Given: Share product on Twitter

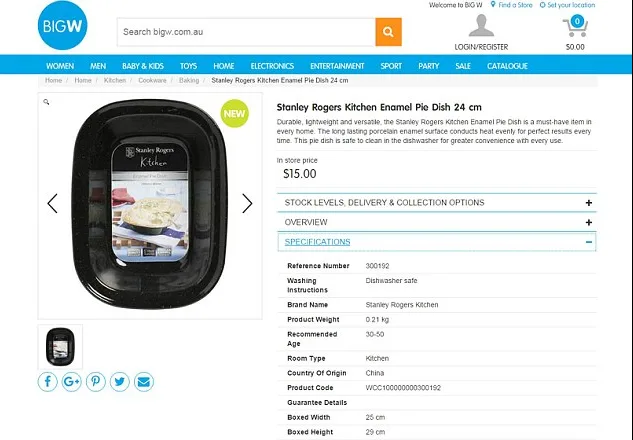Looking at the screenshot, I should click(x=120, y=381).
